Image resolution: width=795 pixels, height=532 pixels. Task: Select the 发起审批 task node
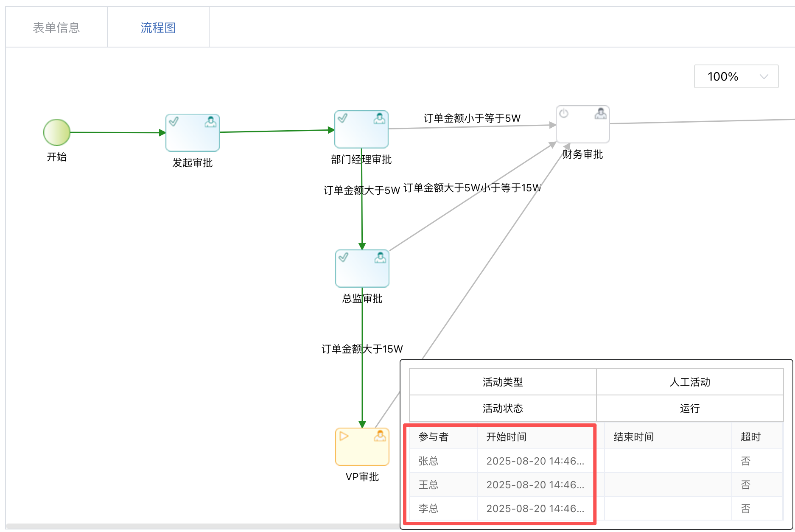(193, 132)
